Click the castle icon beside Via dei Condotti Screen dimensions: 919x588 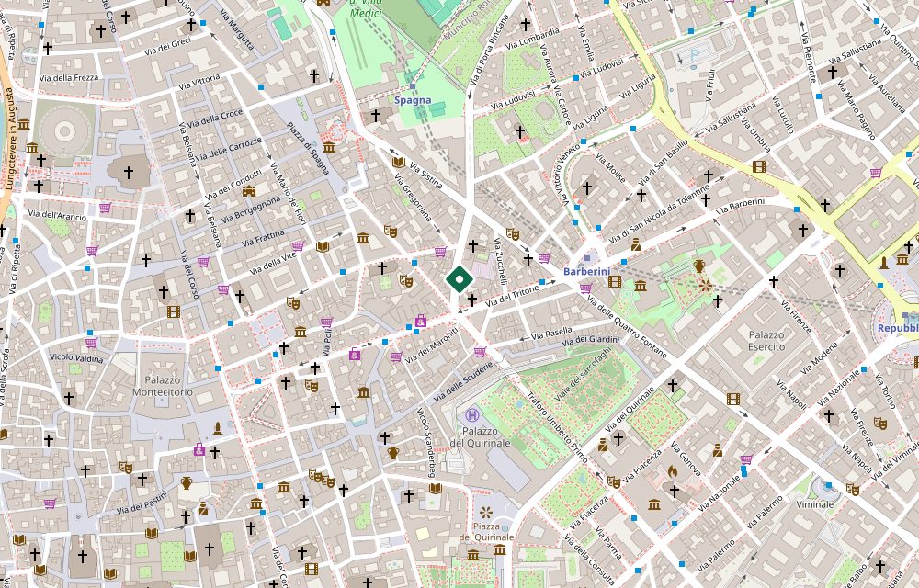(249, 191)
